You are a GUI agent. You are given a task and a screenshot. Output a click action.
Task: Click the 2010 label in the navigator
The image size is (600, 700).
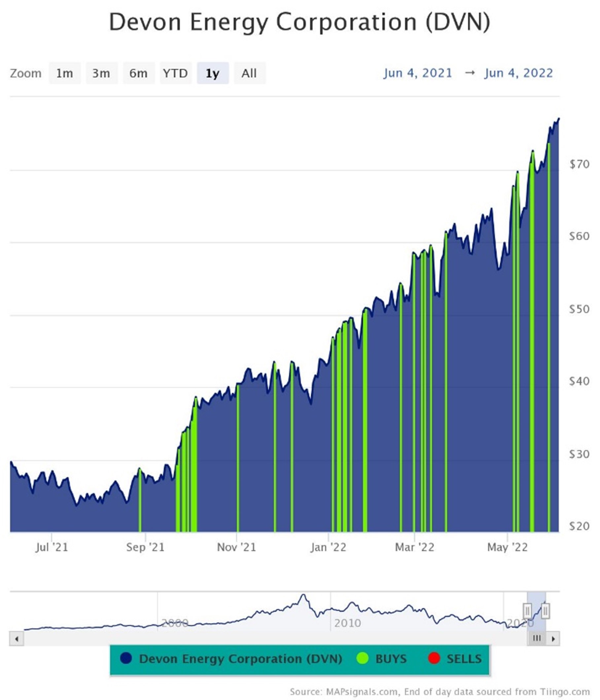pyautogui.click(x=347, y=623)
